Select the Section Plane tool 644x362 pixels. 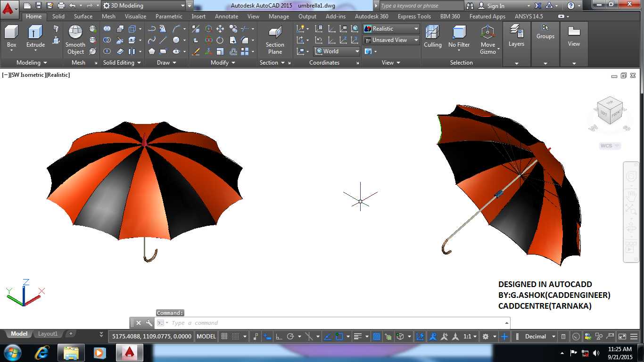[275, 40]
